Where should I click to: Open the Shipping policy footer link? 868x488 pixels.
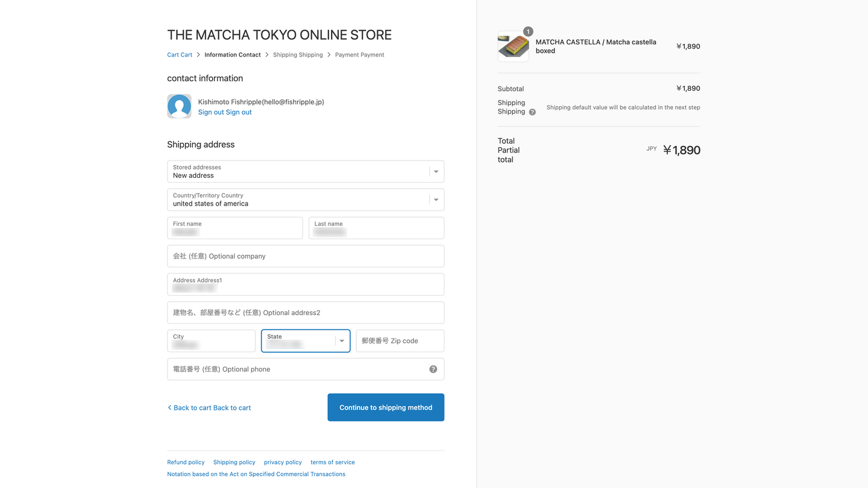(x=234, y=462)
